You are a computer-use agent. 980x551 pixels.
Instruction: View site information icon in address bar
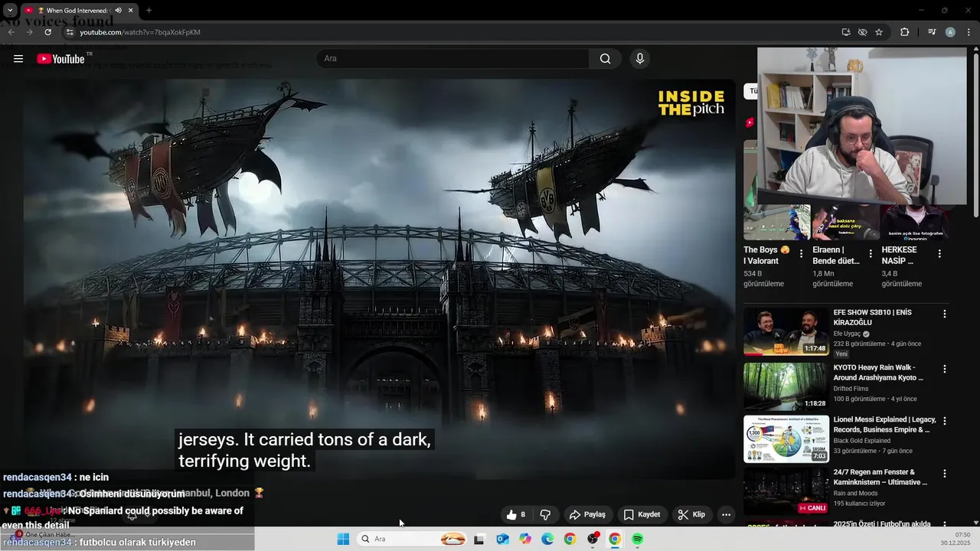[69, 32]
